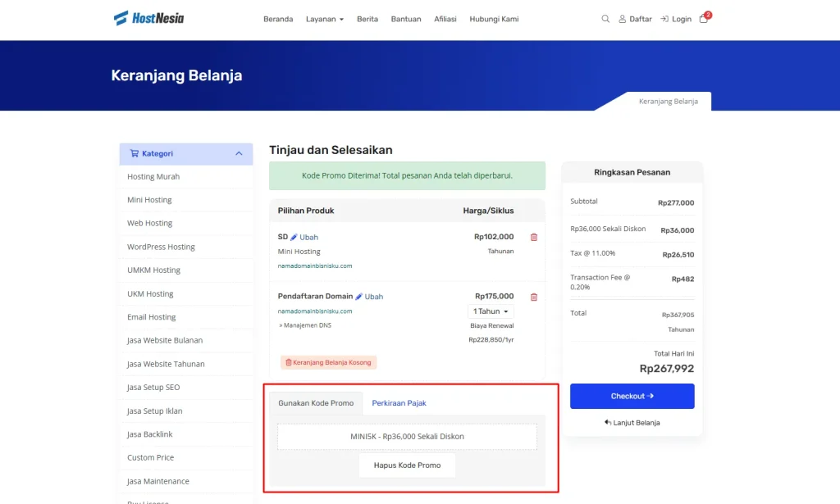840x504 pixels.
Task: Go to Berita menu item
Action: click(x=367, y=19)
